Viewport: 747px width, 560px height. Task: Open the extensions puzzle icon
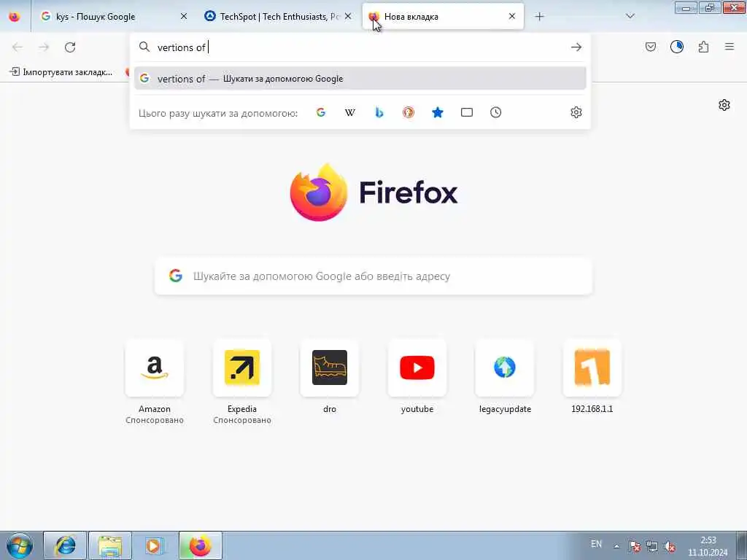(703, 47)
